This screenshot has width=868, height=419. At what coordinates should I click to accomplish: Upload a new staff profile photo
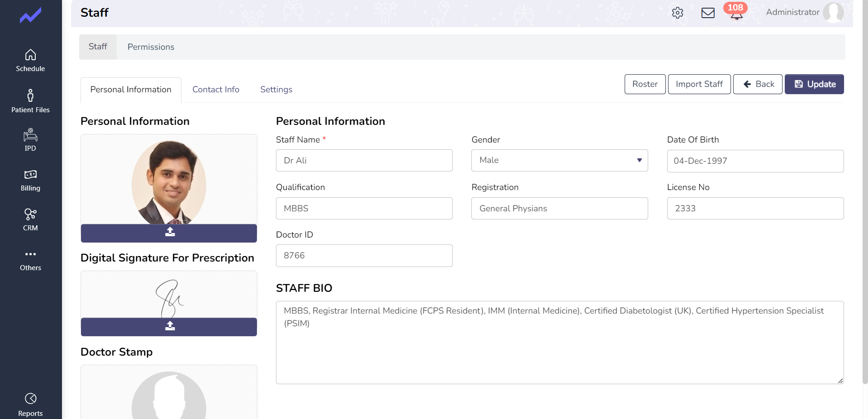169,233
